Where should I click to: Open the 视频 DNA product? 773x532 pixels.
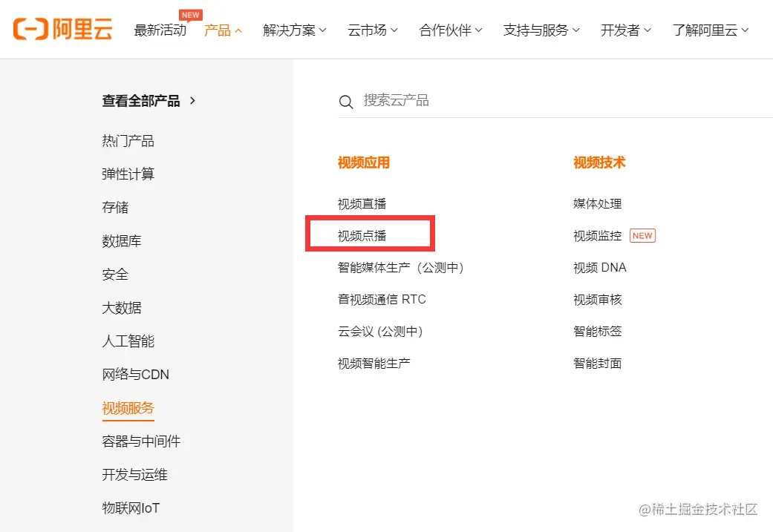(x=600, y=268)
